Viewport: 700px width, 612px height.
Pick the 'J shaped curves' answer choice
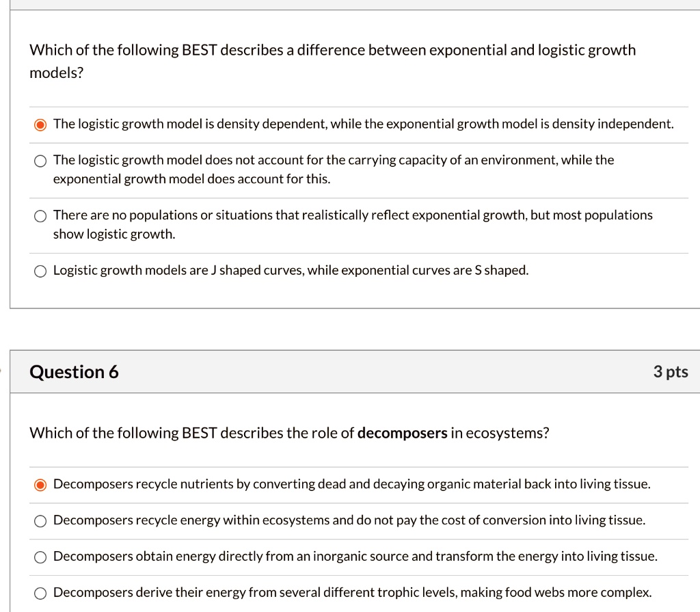point(40,270)
